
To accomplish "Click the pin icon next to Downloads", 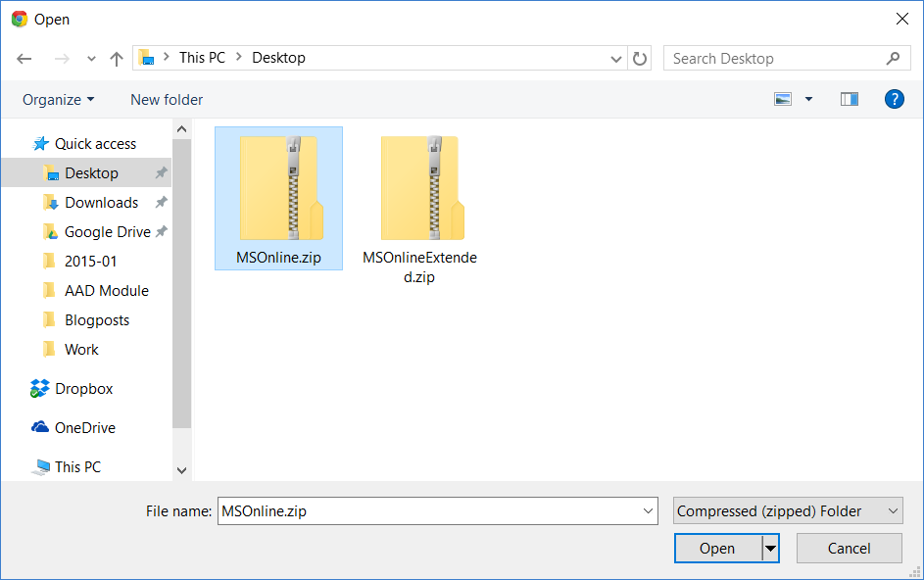I will coord(161,202).
